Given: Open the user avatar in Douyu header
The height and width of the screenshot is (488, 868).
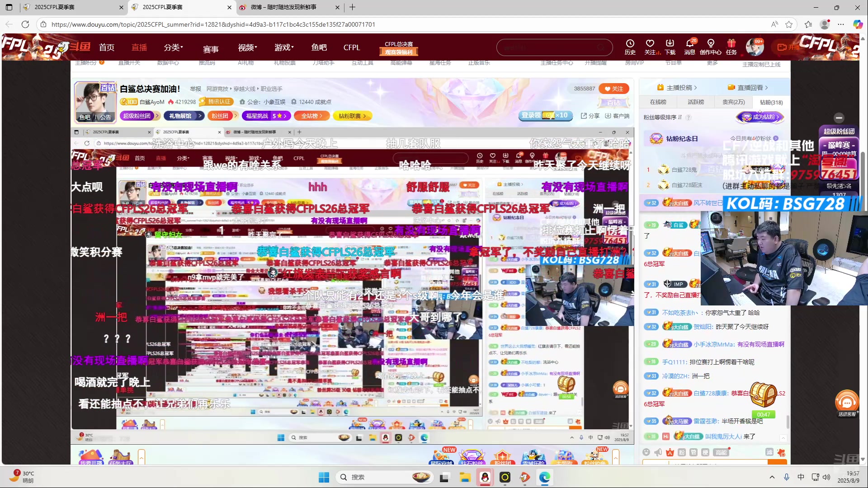Looking at the screenshot, I should (x=754, y=47).
